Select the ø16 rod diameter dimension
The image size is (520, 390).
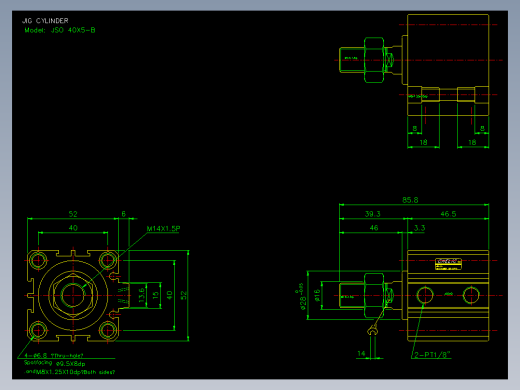317,295
